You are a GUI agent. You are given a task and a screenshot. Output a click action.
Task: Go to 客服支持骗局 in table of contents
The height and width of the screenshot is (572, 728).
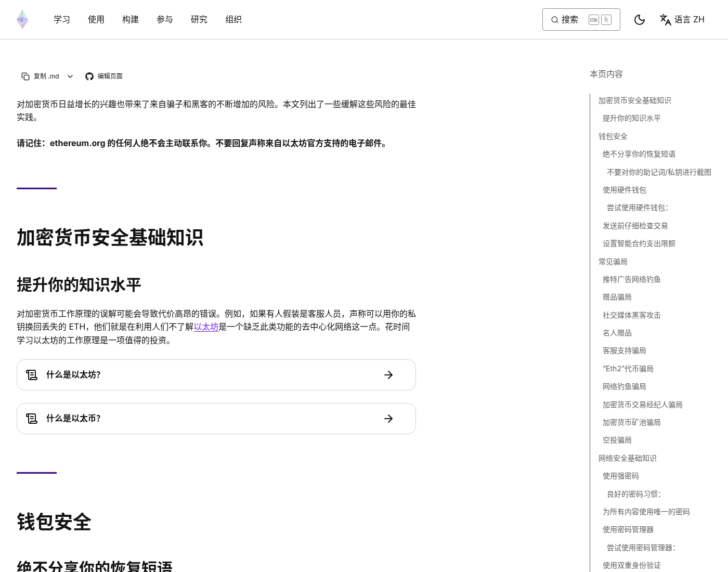(624, 351)
